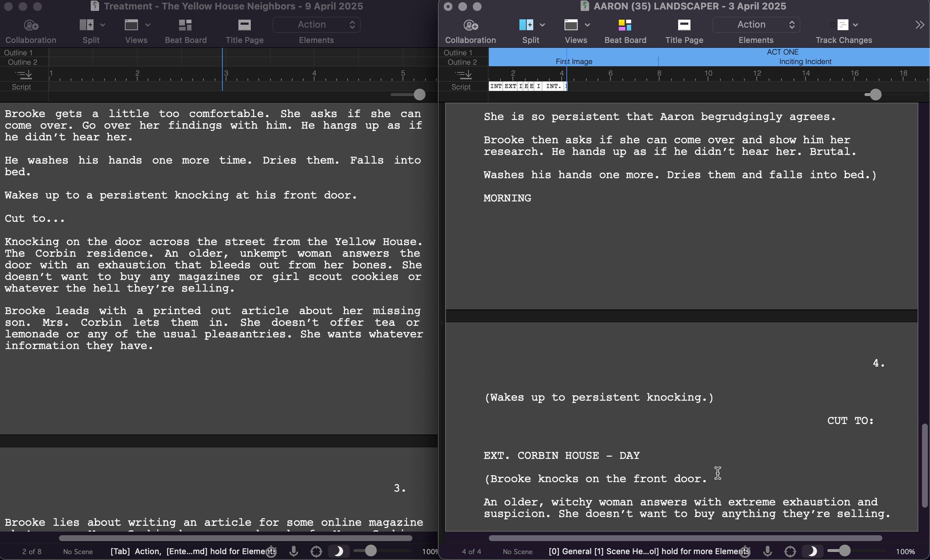
Task: Show hidden toolbar items via the double chevron
Action: [x=920, y=25]
